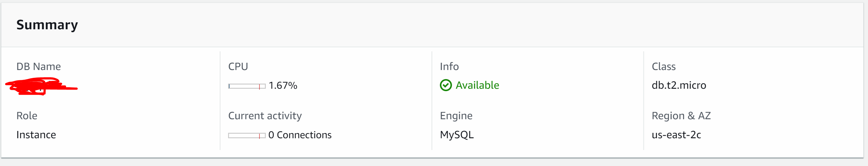This screenshot has height=166, width=868.
Task: Select the us-east-2c availability zone text
Action: click(x=676, y=135)
